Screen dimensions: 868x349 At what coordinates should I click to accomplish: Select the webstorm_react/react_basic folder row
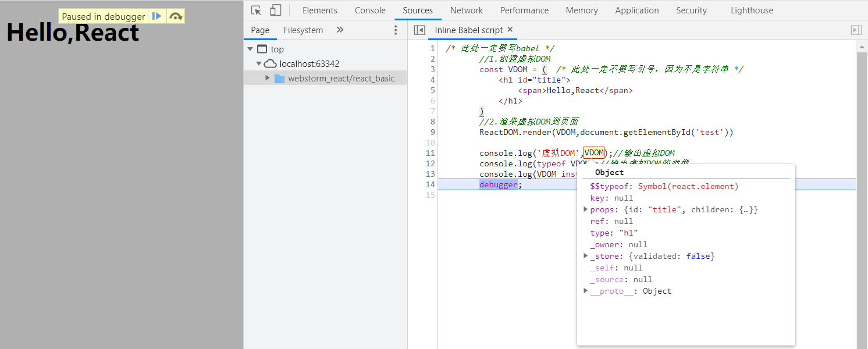coord(325,79)
